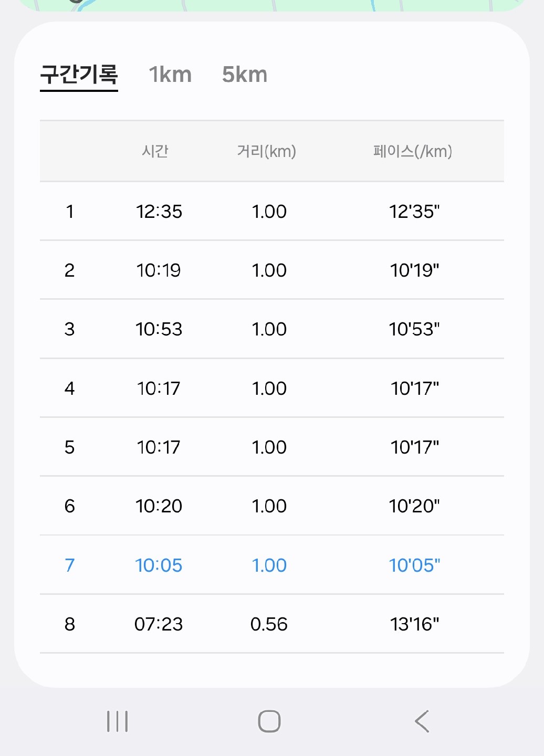Select lap 6 time 10:20

pos(159,506)
